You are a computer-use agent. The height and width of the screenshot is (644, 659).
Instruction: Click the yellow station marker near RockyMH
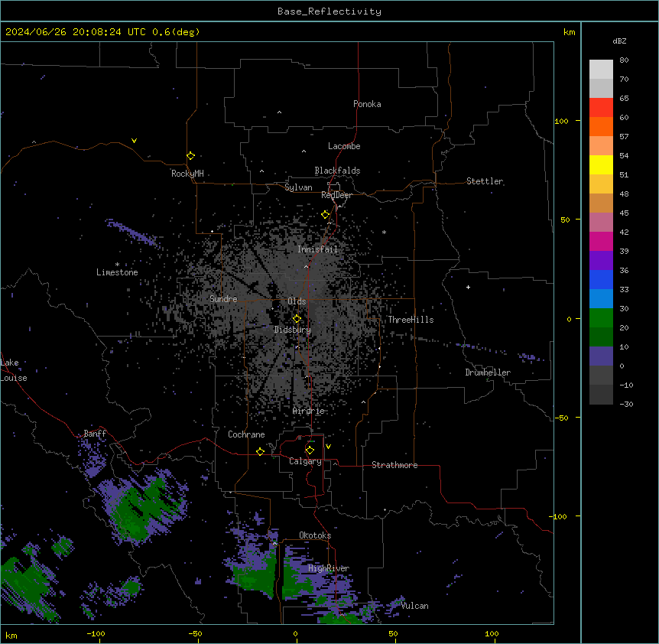point(190,155)
